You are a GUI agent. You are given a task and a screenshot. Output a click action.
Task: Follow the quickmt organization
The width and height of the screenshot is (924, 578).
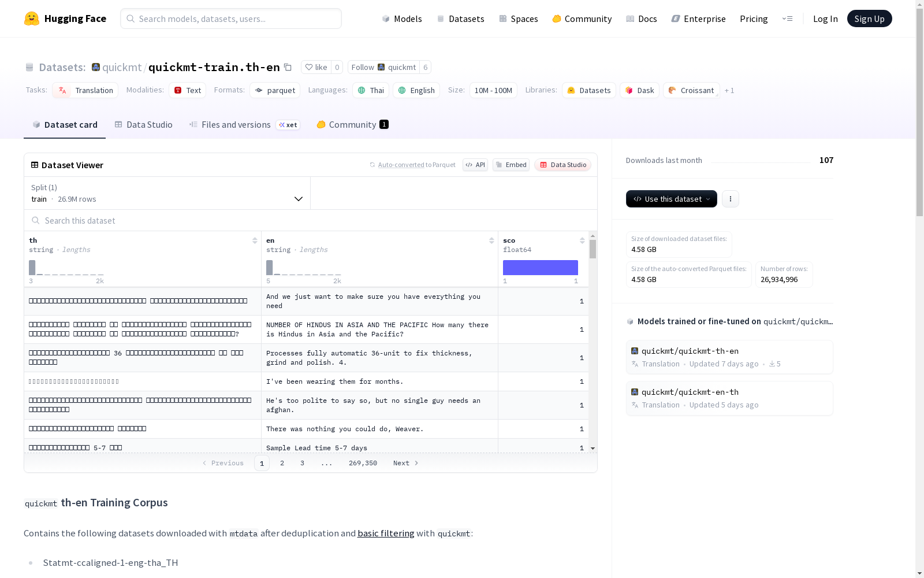pyautogui.click(x=383, y=67)
